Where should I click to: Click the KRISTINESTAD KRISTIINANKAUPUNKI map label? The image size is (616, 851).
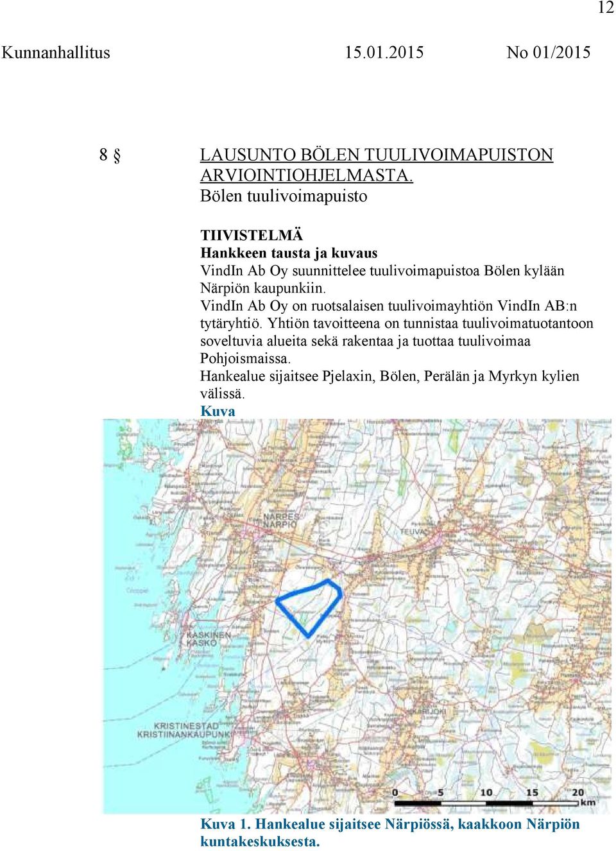pos(185,730)
